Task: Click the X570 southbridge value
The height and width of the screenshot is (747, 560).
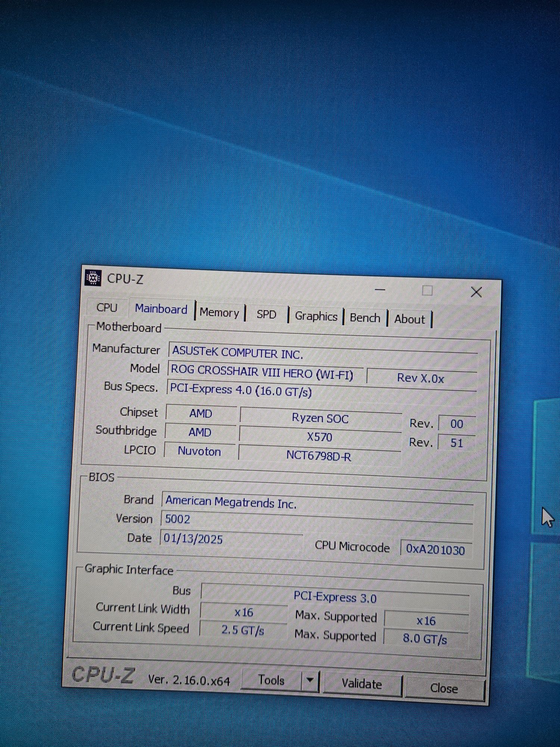Action: 320,437
